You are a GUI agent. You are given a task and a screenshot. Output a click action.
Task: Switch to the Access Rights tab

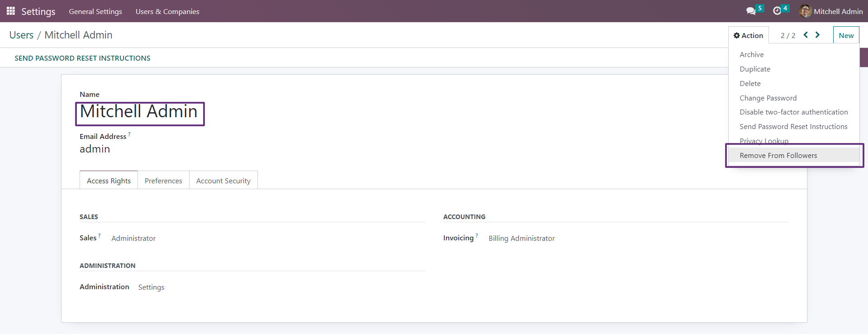point(109,181)
